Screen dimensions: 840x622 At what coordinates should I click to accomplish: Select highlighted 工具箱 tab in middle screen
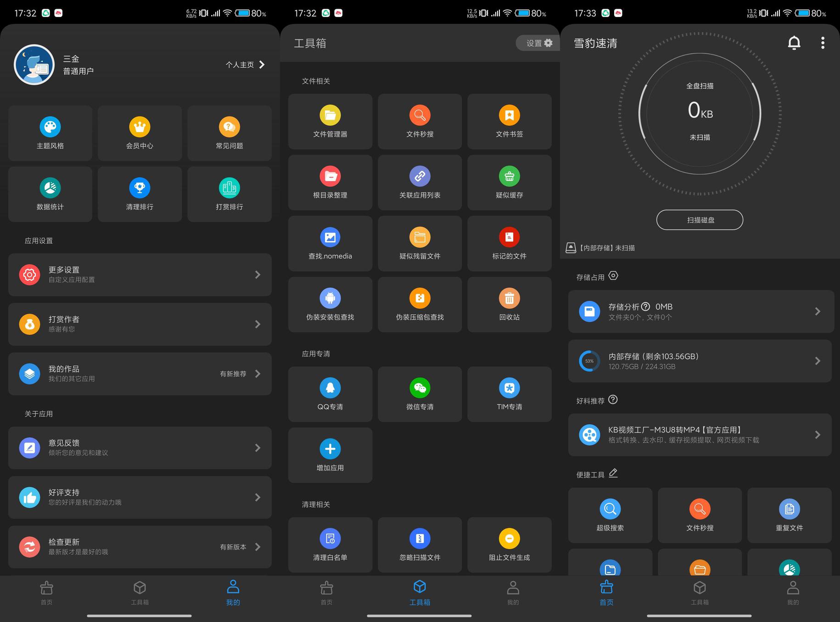[420, 593]
